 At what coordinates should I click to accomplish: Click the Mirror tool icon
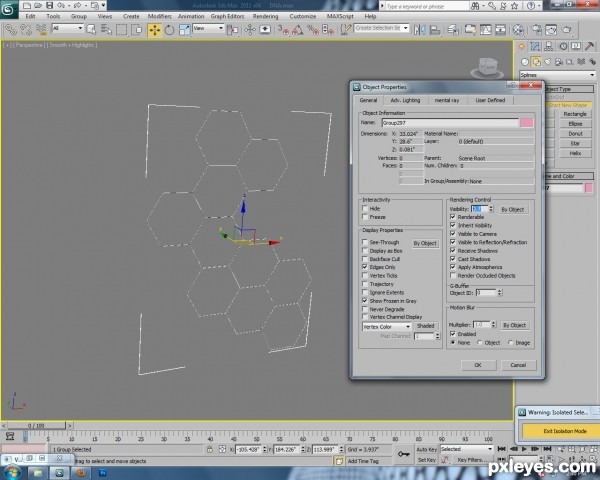pyautogui.click(x=420, y=29)
